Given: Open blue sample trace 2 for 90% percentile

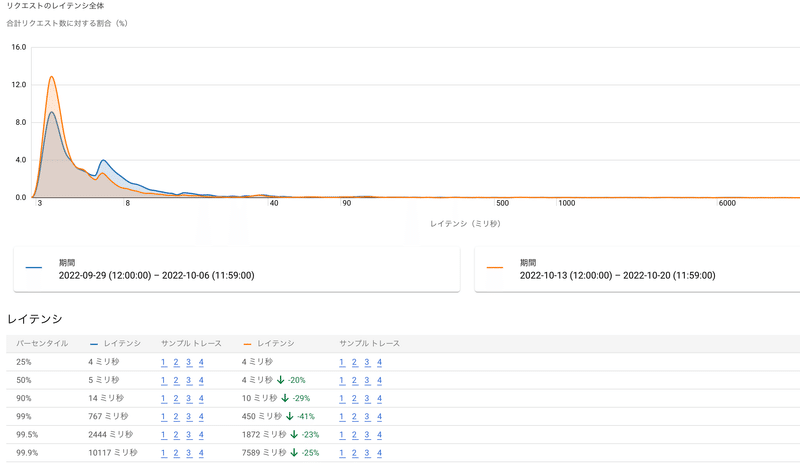Looking at the screenshot, I should [x=176, y=399].
